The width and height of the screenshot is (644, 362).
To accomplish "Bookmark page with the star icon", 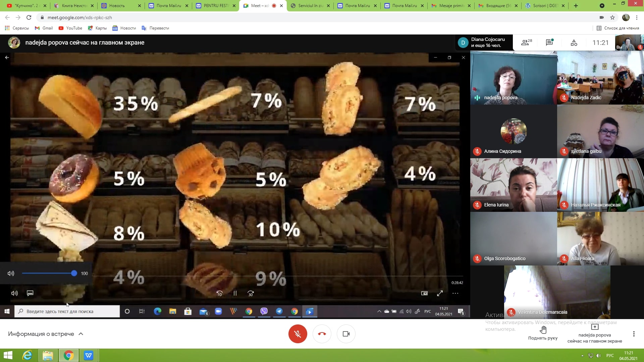I will click(612, 17).
